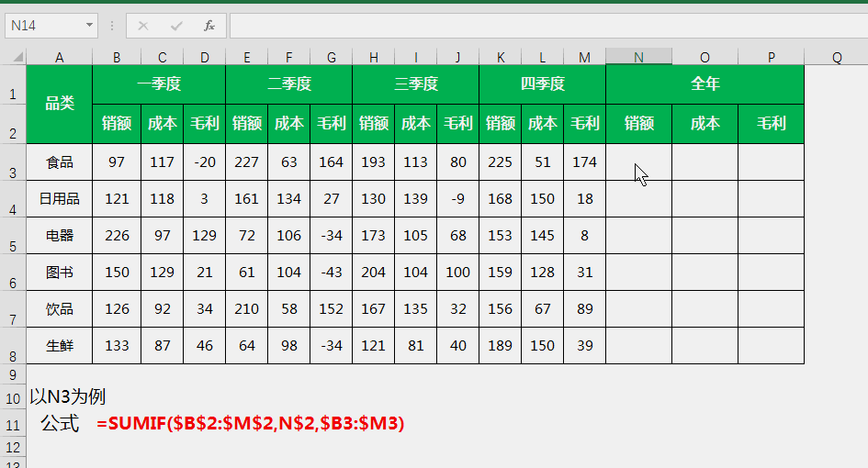The height and width of the screenshot is (468, 868).
Task: Select row 8 header
Action: tap(13, 346)
